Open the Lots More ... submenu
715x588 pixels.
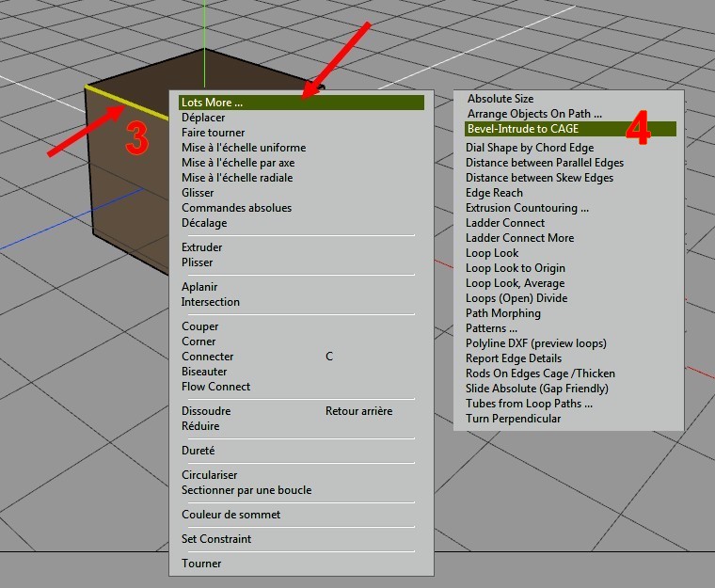tap(301, 103)
